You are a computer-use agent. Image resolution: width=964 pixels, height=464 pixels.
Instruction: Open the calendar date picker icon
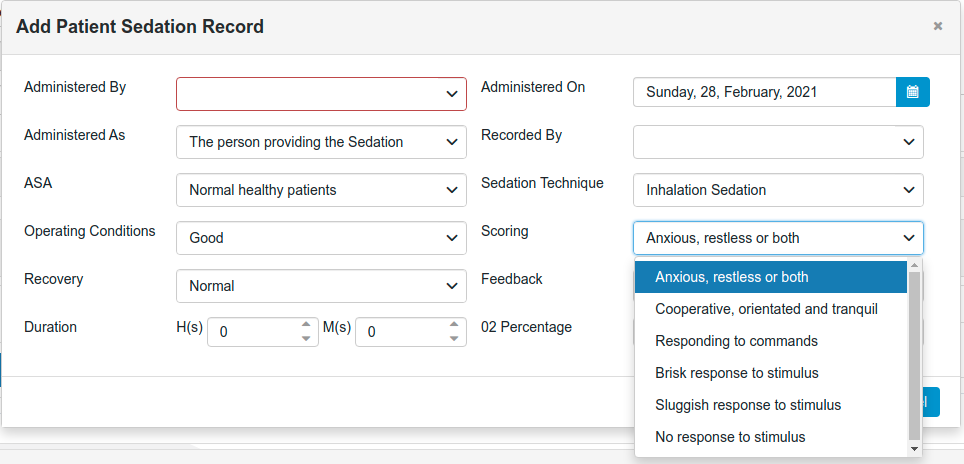[x=912, y=92]
